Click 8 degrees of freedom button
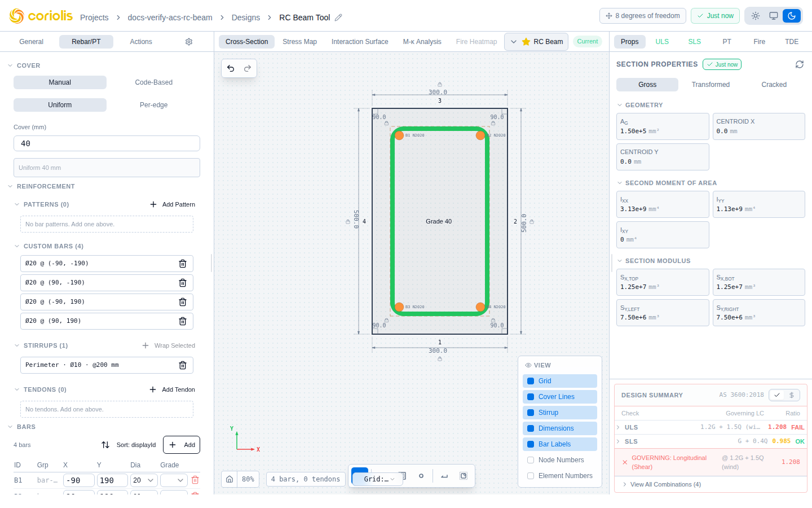 point(643,16)
